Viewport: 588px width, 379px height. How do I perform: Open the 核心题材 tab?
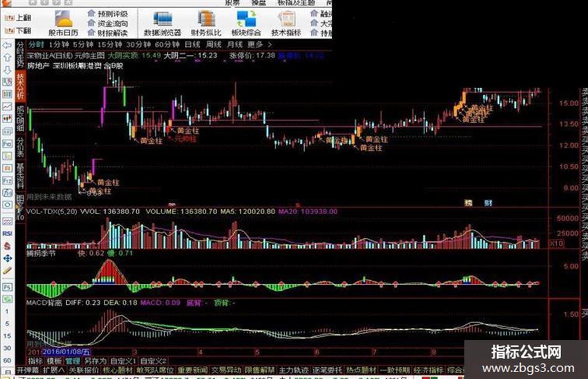pos(118,370)
